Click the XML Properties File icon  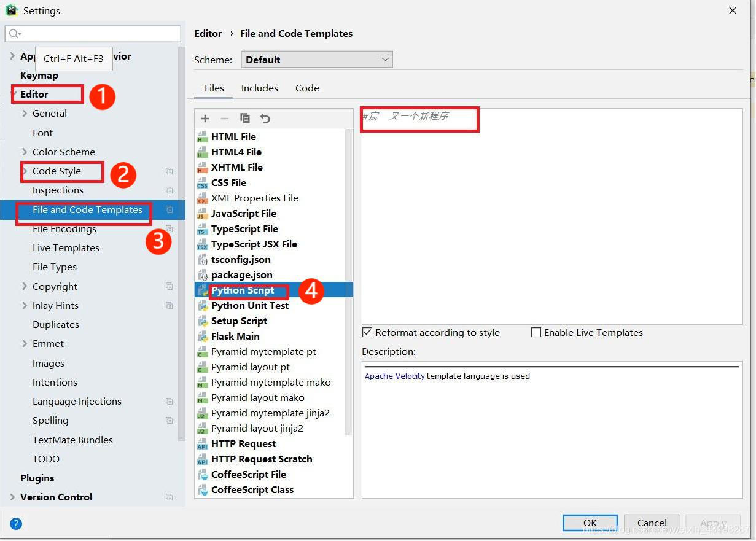pyautogui.click(x=202, y=198)
